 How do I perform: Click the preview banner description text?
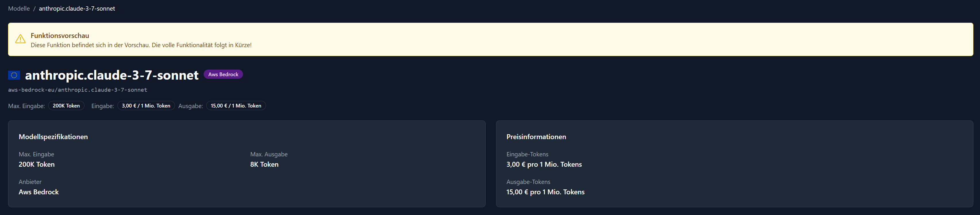coord(141,45)
